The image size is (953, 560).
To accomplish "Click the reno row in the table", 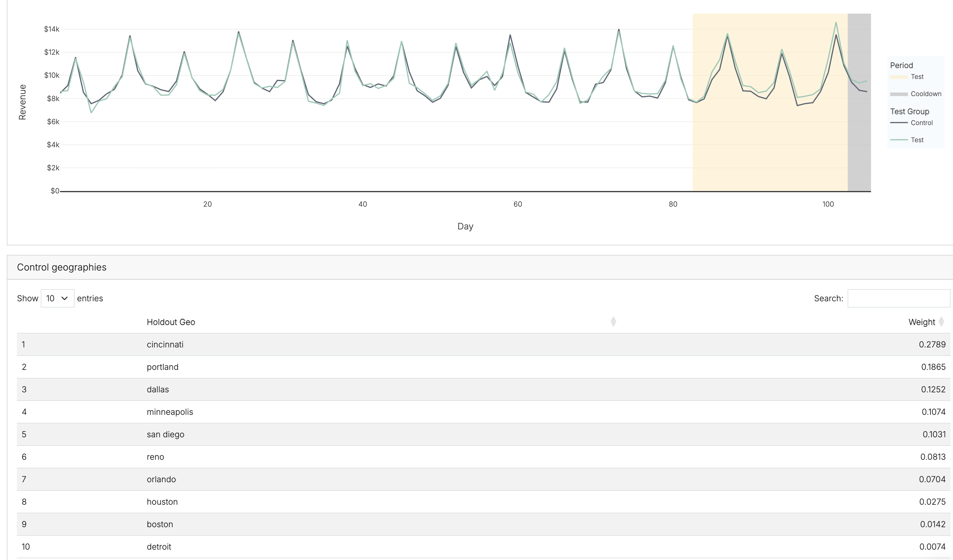I will tap(155, 457).
